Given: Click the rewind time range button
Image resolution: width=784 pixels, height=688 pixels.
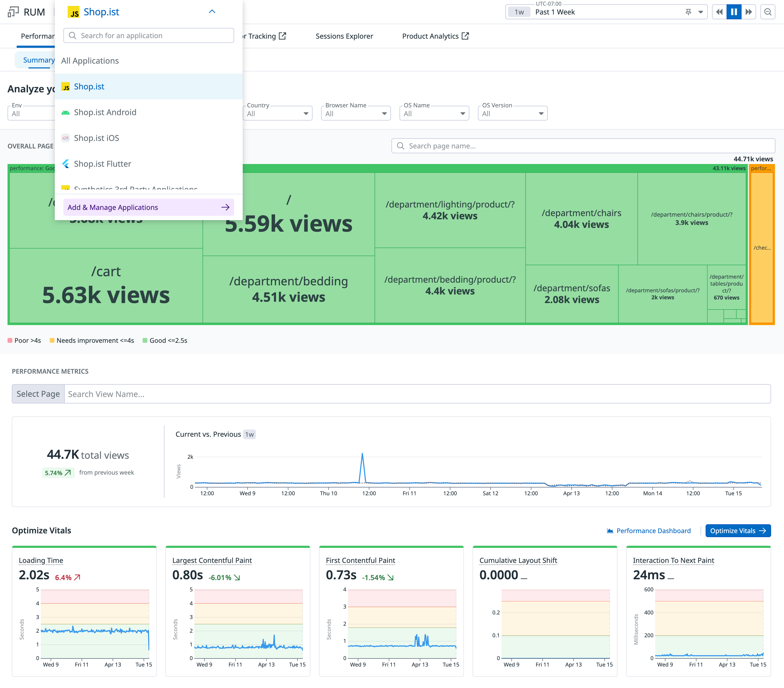Looking at the screenshot, I should coord(719,12).
